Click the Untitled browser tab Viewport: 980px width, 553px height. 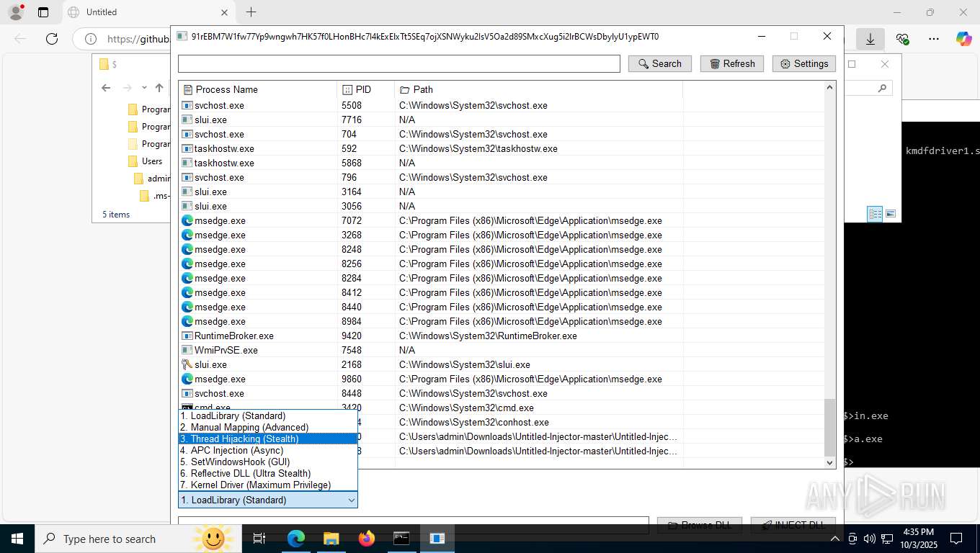tap(148, 12)
